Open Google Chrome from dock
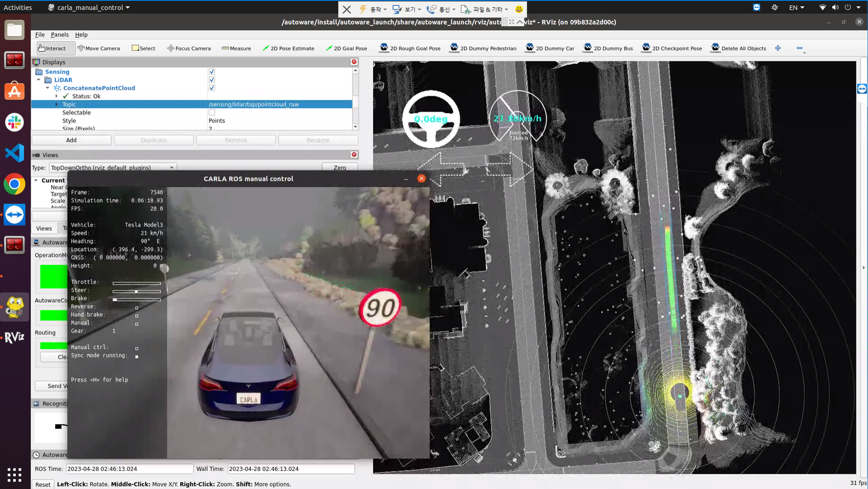 (14, 184)
